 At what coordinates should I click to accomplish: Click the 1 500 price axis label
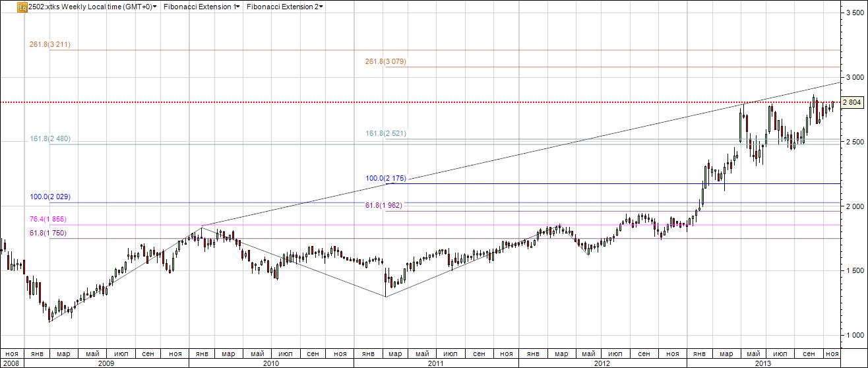pyautogui.click(x=854, y=270)
